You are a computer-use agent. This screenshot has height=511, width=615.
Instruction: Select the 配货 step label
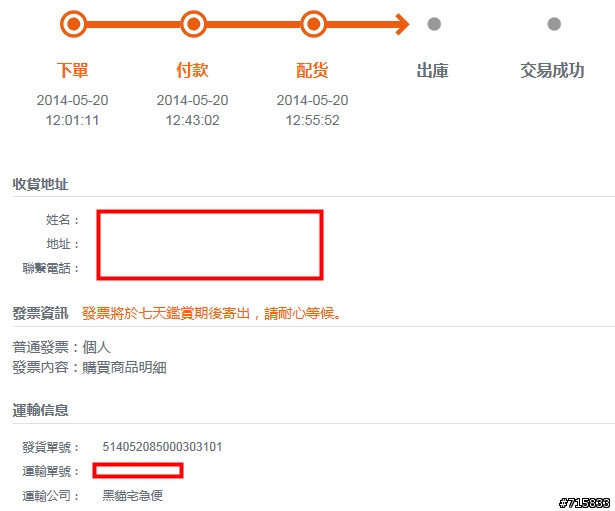312,71
